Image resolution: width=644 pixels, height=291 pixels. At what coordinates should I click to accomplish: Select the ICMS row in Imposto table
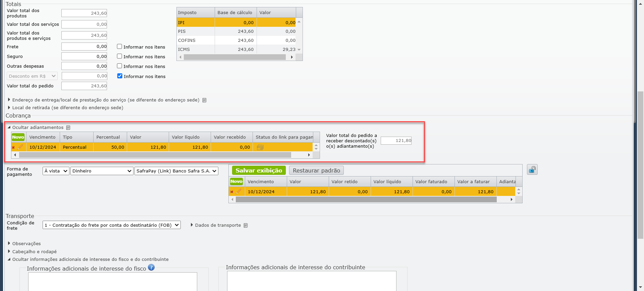coord(236,50)
